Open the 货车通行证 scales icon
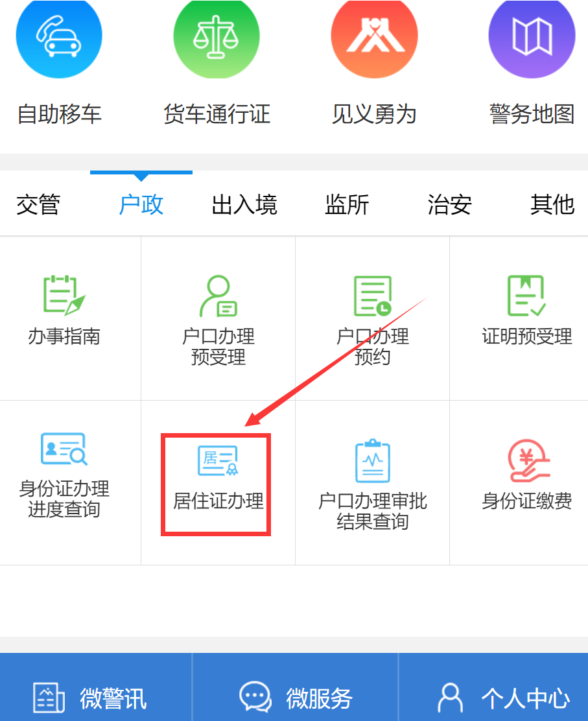The height and width of the screenshot is (721, 588). tap(217, 38)
